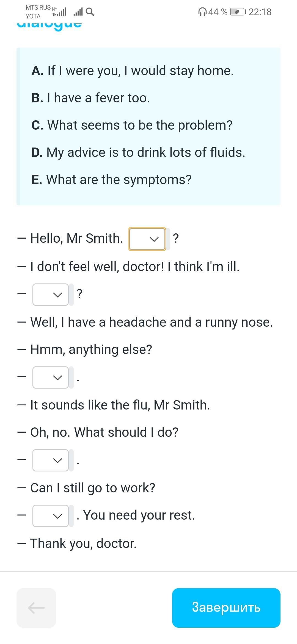
Task: Tap the 22:18 clock
Action: [260, 12]
